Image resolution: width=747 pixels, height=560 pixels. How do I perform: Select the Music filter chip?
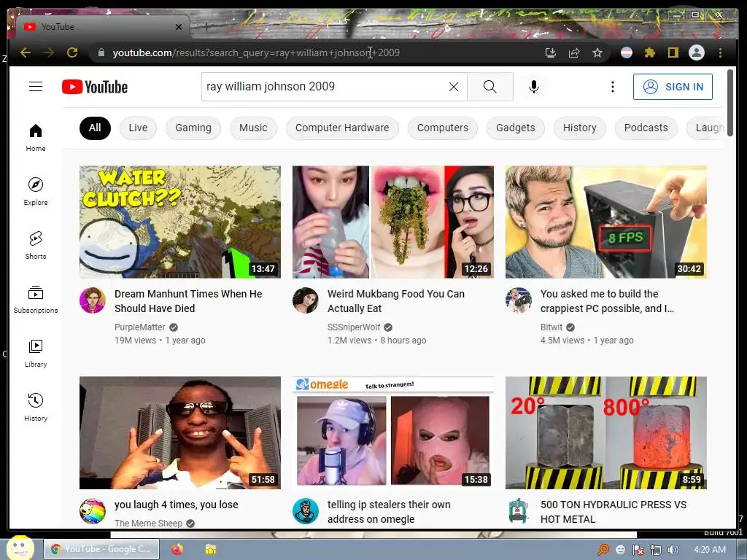pos(253,128)
